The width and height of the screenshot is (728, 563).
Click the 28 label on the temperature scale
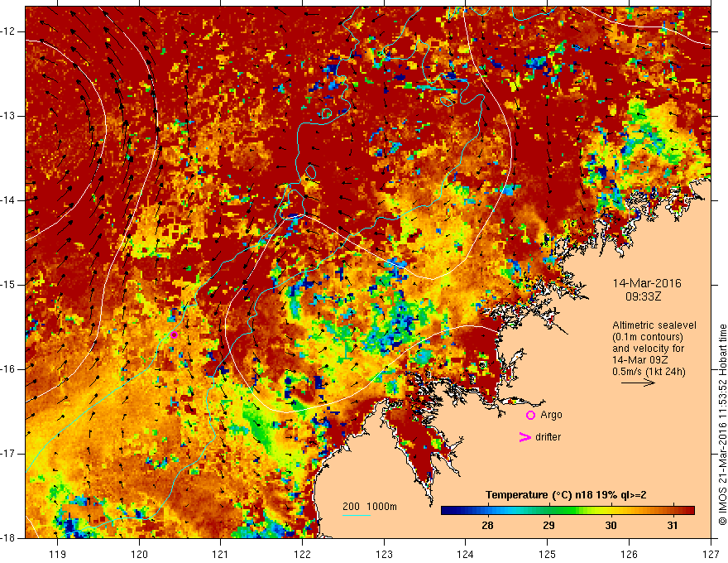tap(487, 526)
